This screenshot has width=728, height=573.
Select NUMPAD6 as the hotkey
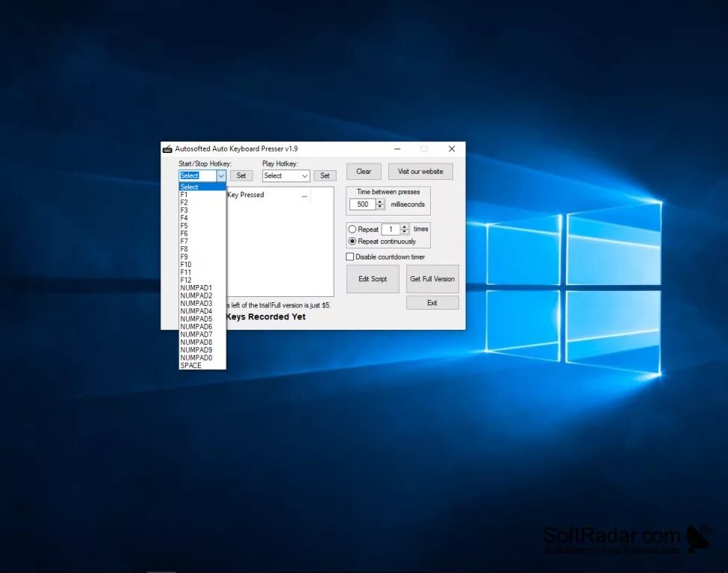(202, 327)
